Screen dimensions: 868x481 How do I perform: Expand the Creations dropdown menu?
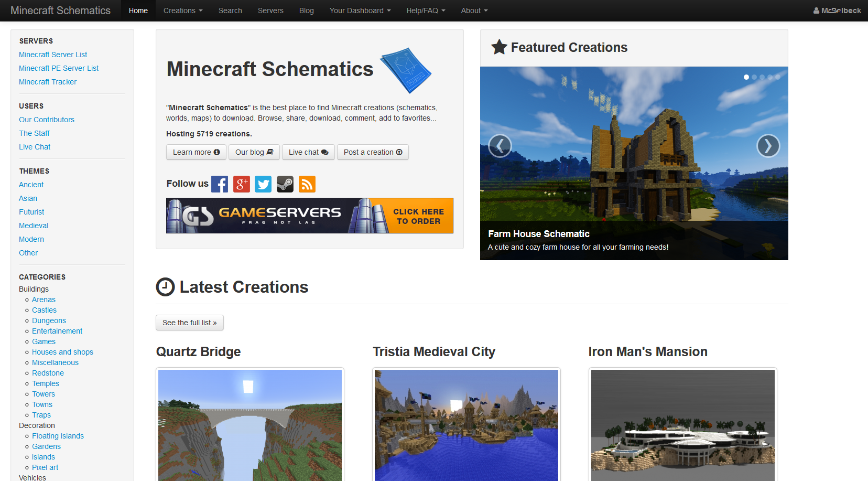click(x=182, y=10)
